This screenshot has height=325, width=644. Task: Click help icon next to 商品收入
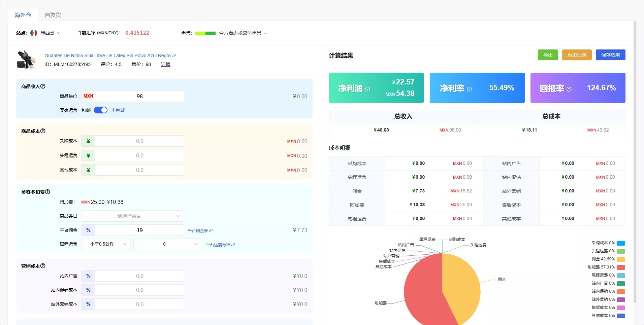tap(43, 86)
